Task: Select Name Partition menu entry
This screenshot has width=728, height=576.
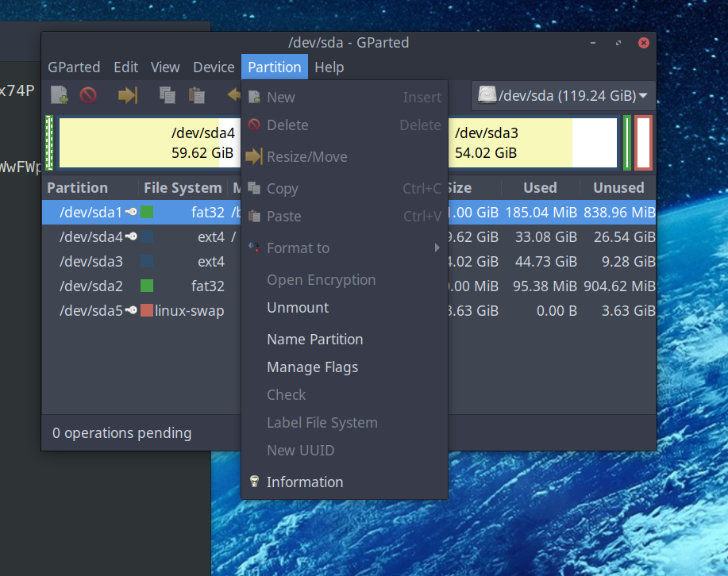Action: 345,340
